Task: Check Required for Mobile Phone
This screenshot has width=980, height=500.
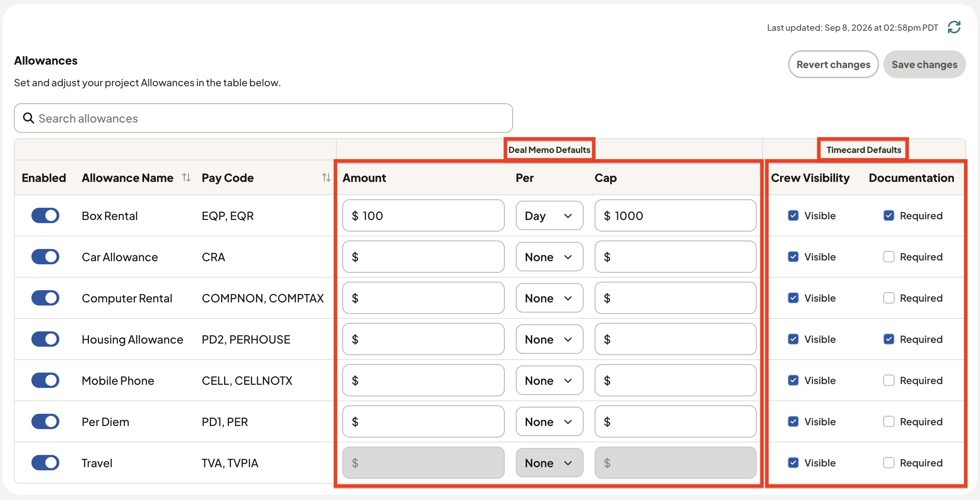Action: 889,381
